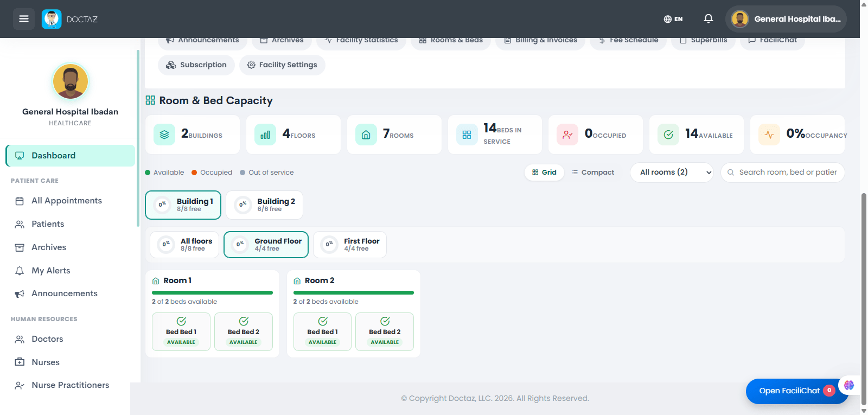Change language via the EN globe

(x=673, y=19)
